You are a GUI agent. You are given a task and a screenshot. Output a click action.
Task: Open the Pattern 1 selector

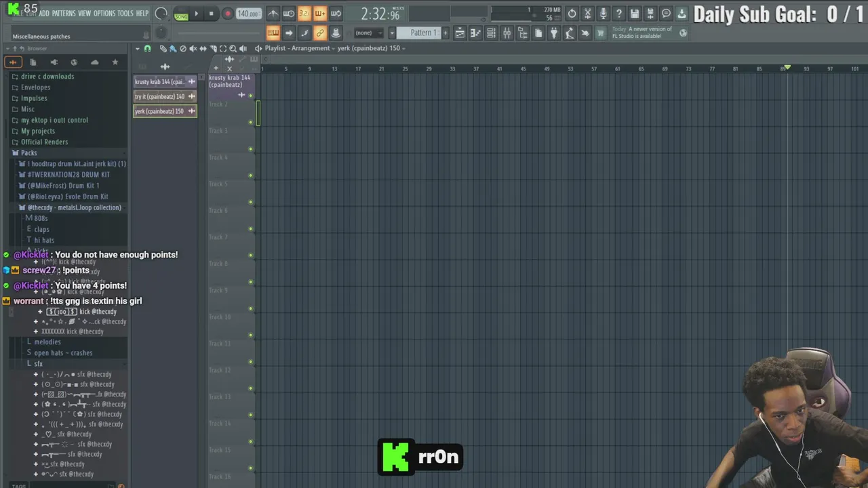point(418,33)
